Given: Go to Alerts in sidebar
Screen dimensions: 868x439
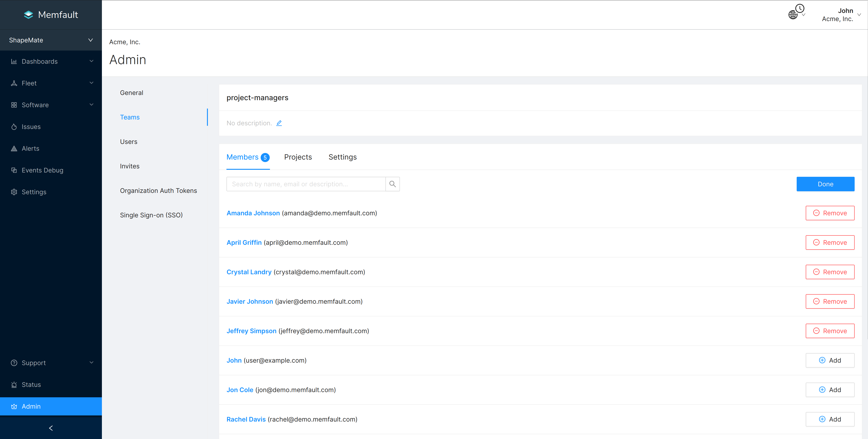Looking at the screenshot, I should coord(30,148).
